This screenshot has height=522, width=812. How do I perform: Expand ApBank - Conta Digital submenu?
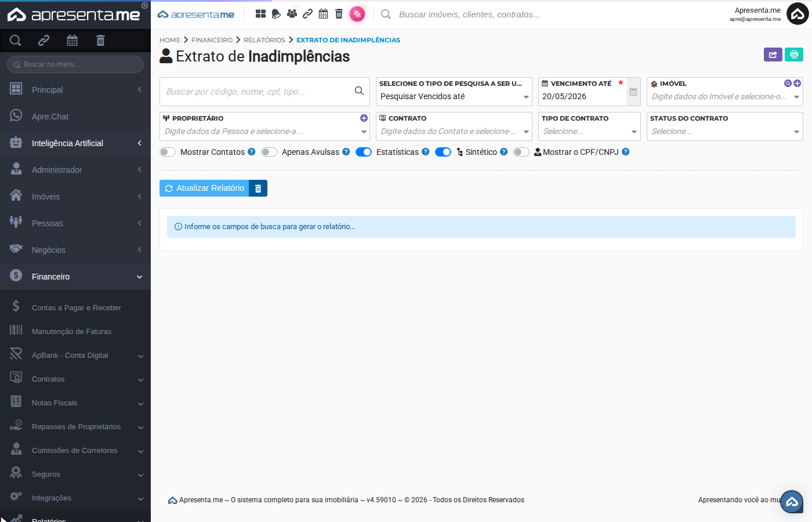pyautogui.click(x=75, y=356)
